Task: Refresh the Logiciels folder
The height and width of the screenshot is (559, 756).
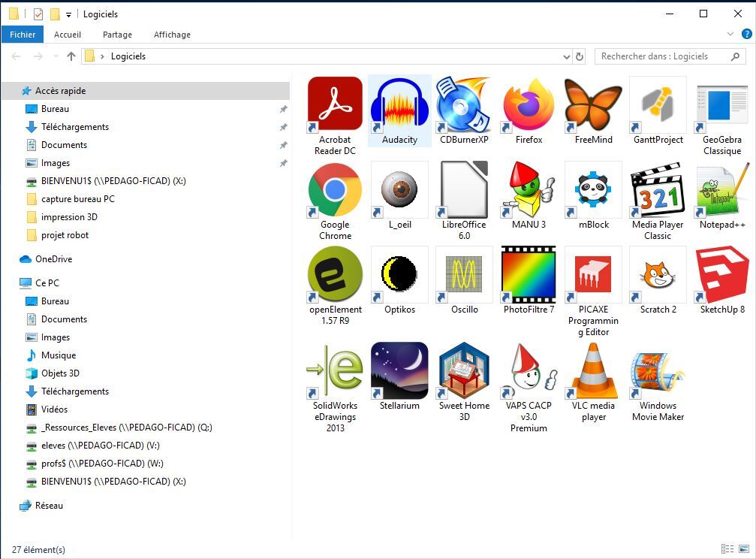Action: [580, 57]
